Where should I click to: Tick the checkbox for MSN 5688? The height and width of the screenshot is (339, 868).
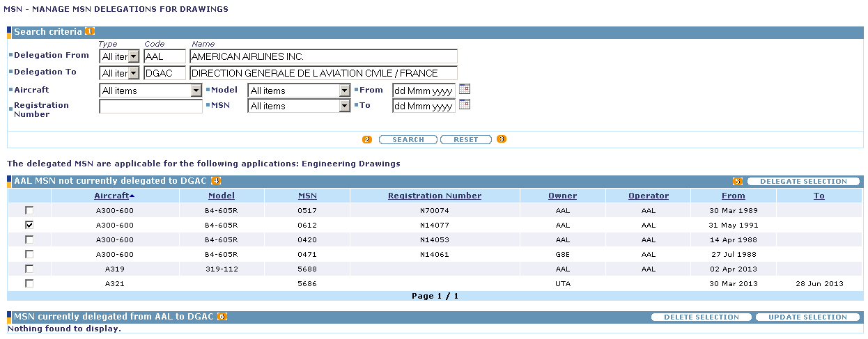click(29, 269)
